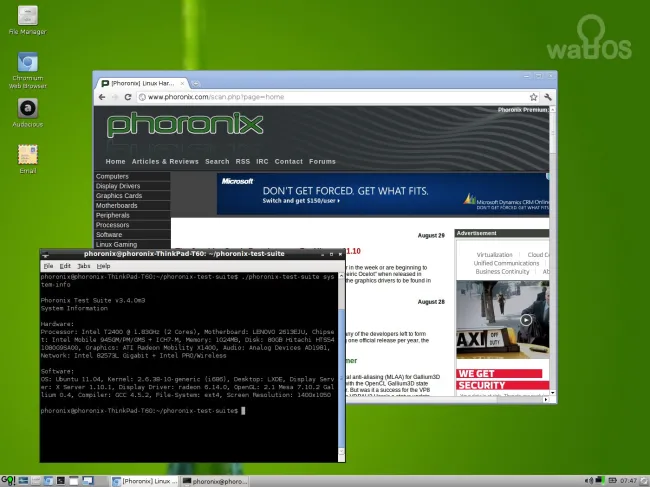This screenshot has width=650, height=487.
Task: Open Chromium's wrench settings menu
Action: coord(548,97)
